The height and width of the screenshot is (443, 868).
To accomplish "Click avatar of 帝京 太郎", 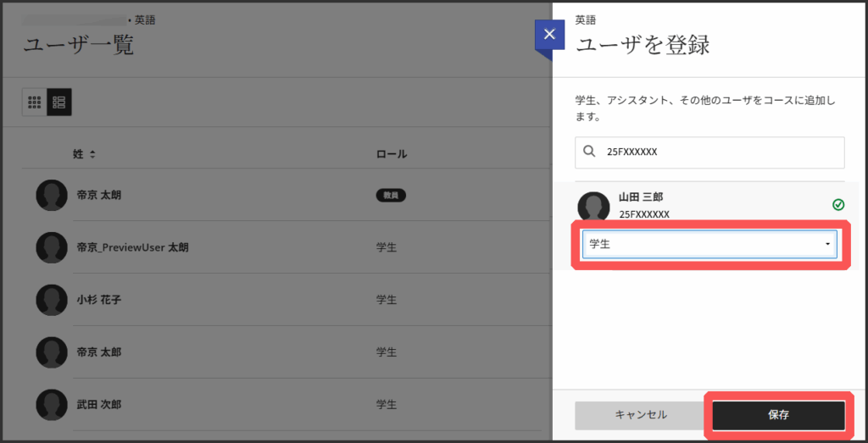I will (x=52, y=352).
